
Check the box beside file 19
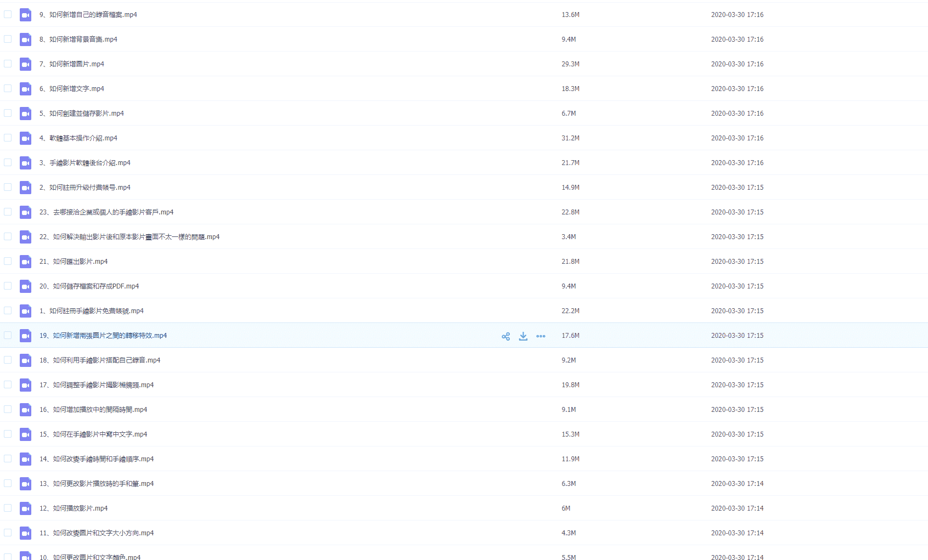click(8, 335)
